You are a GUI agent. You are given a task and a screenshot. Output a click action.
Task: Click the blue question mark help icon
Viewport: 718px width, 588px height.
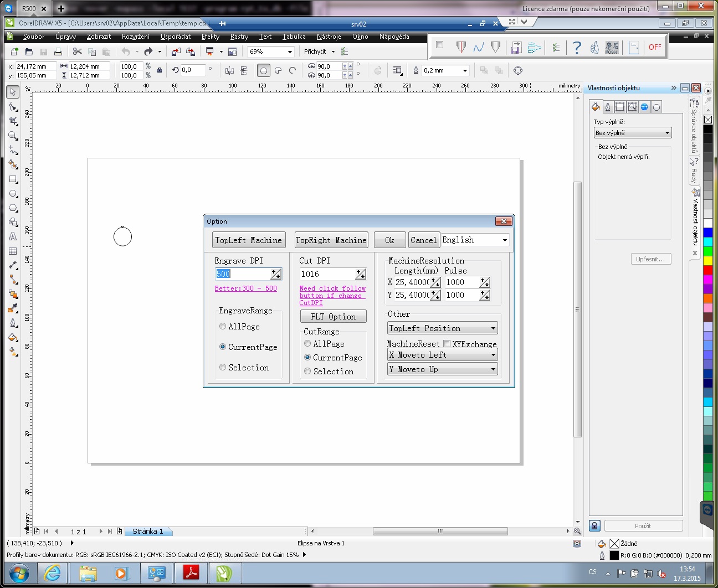coord(577,48)
